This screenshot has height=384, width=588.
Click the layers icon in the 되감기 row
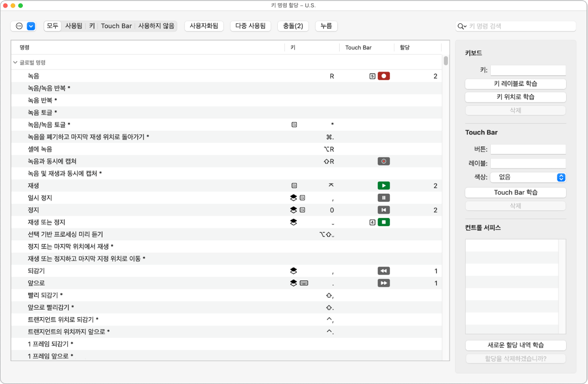pos(294,271)
